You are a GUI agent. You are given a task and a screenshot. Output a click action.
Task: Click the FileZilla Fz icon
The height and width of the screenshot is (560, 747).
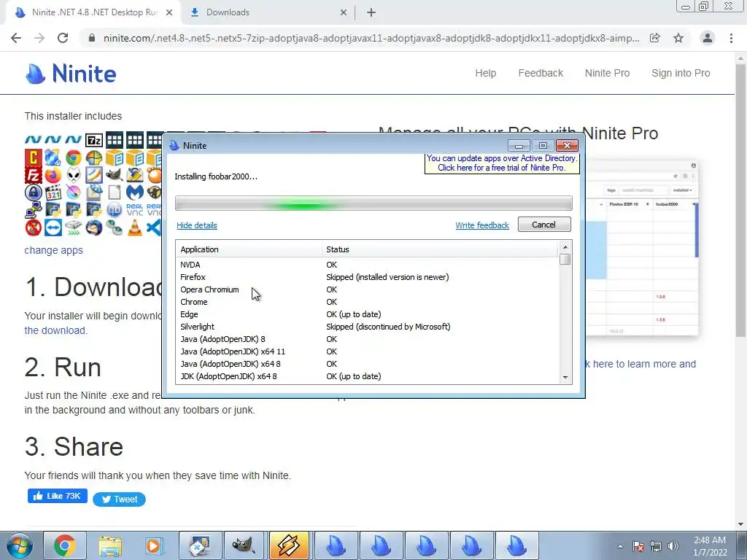point(34,175)
